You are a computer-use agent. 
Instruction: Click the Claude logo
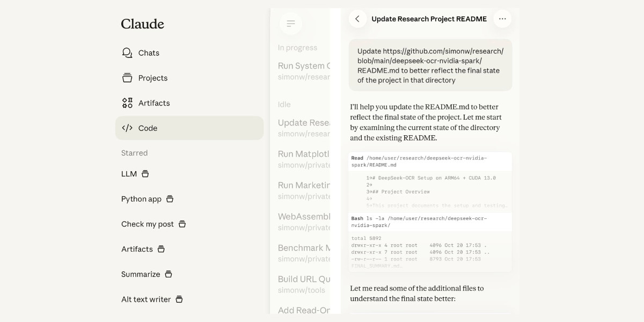(x=142, y=24)
